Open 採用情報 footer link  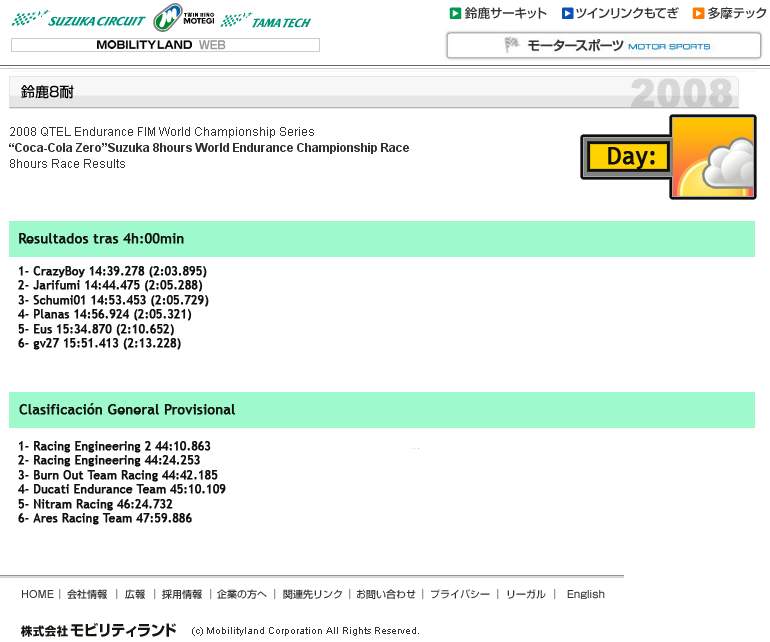click(x=182, y=594)
